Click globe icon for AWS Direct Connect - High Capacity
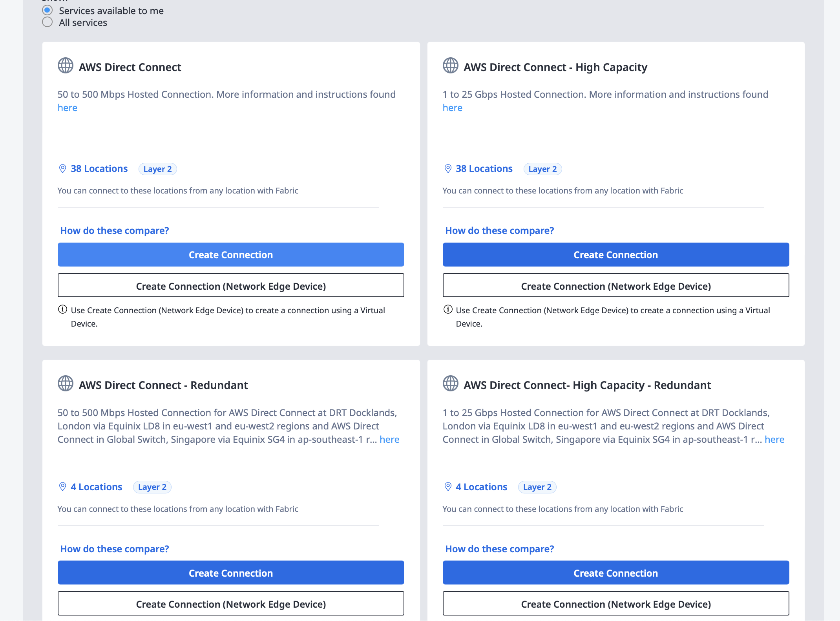 point(451,66)
